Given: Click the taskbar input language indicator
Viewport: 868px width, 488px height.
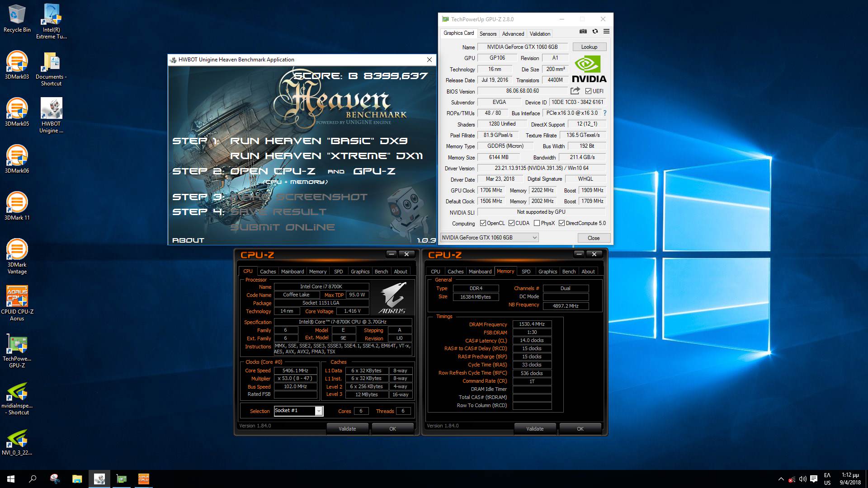Looking at the screenshot, I should pos(827,479).
